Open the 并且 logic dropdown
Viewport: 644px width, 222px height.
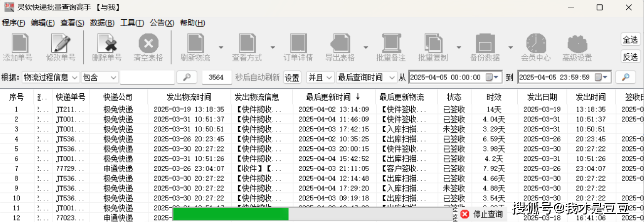[328, 77]
